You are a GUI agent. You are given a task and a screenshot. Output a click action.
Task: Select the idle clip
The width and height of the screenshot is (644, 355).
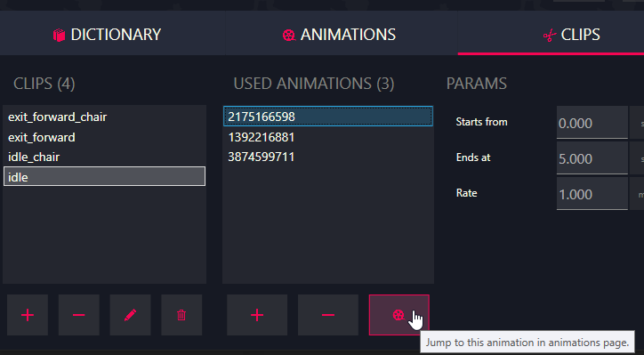pos(104,177)
